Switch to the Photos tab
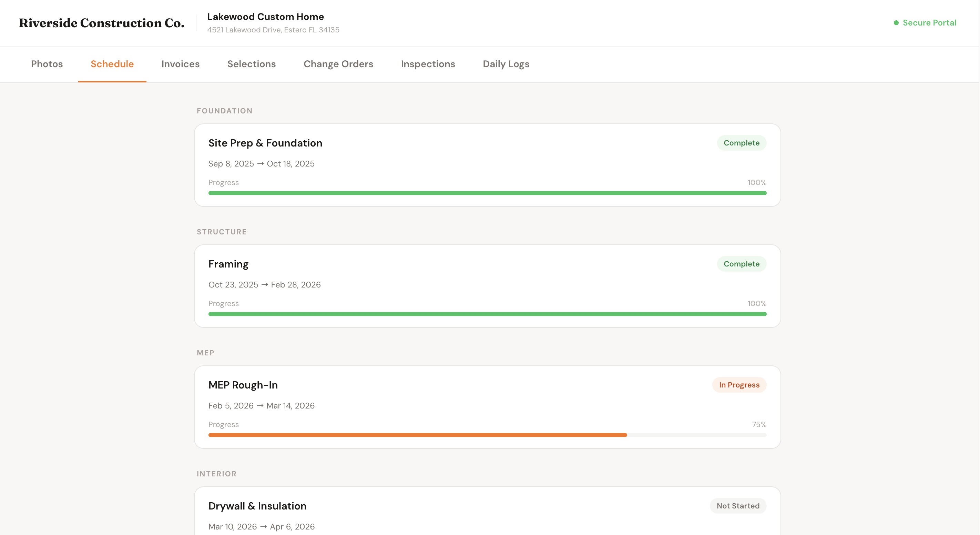Image resolution: width=980 pixels, height=535 pixels. pos(47,64)
